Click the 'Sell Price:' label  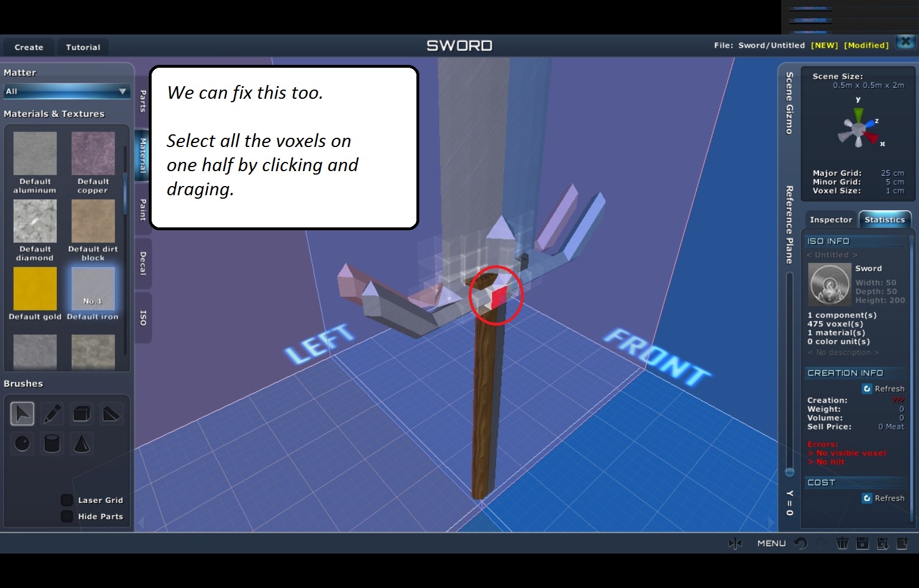coord(829,427)
